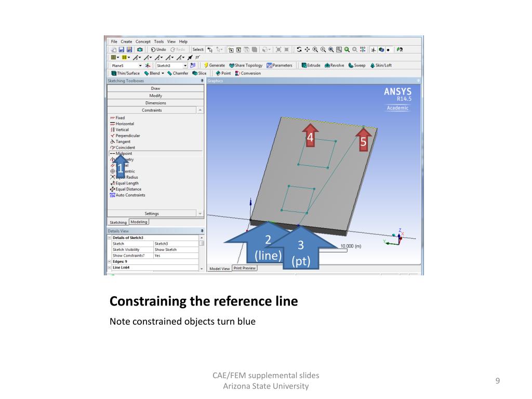Click the New Sketch icon beside Sketch3

(x=193, y=65)
